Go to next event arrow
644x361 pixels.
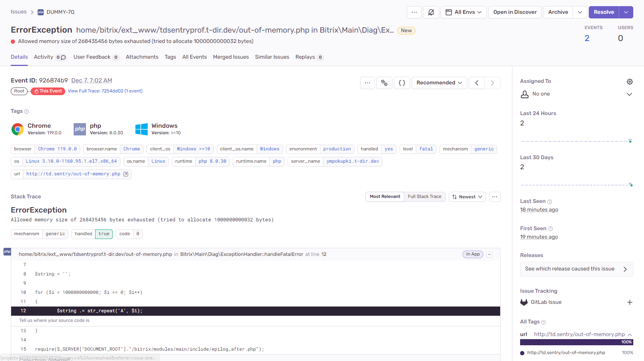click(x=492, y=83)
